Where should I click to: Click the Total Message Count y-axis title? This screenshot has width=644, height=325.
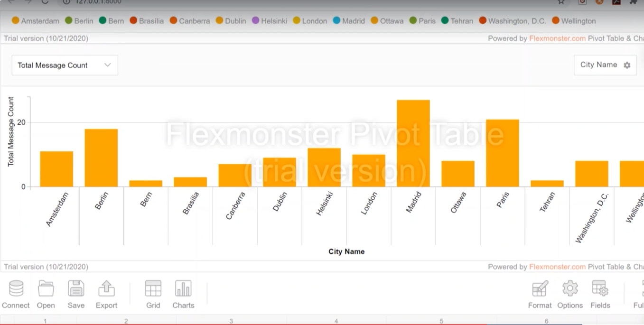point(11,131)
